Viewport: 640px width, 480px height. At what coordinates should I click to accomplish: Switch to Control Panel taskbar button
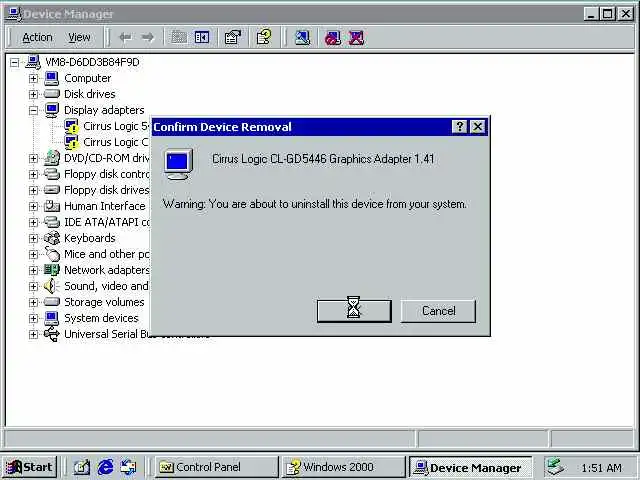point(217,467)
